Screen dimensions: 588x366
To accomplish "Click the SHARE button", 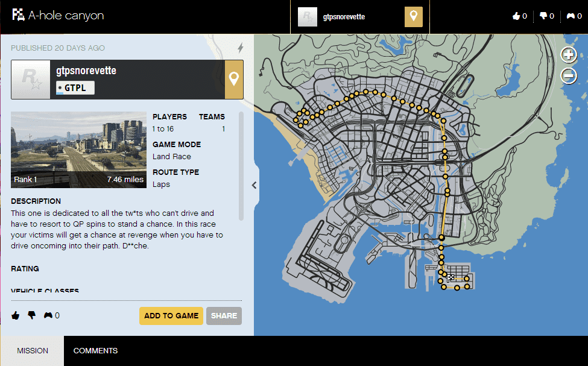I will pos(224,316).
